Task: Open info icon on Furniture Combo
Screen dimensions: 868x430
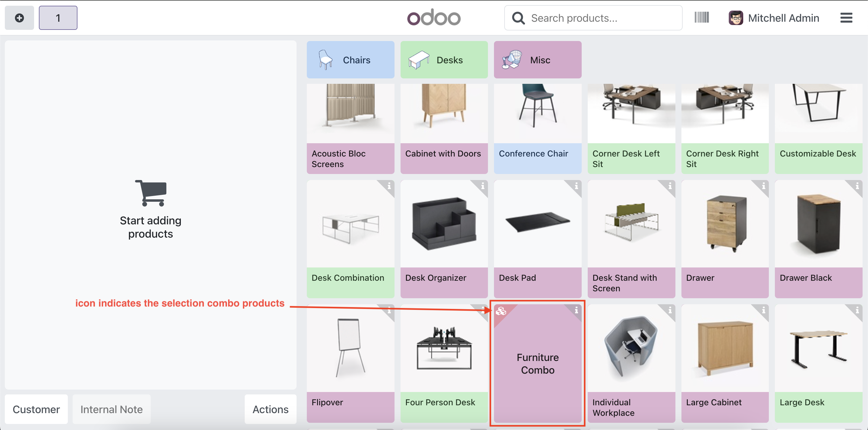Action: [576, 310]
